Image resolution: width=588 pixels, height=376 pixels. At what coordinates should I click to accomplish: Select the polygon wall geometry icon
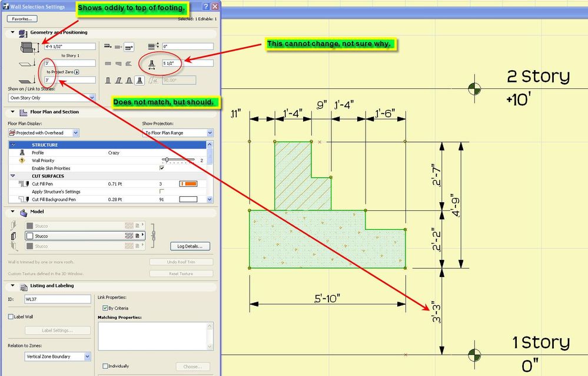129,64
